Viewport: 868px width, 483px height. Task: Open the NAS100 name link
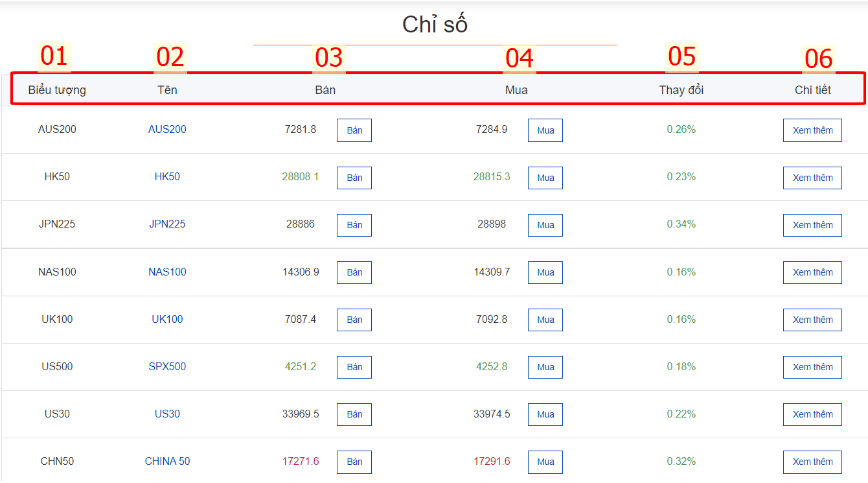point(167,272)
